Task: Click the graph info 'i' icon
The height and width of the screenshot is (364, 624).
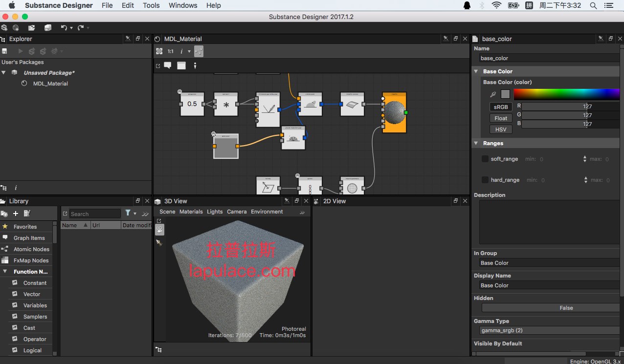Action: point(182,51)
